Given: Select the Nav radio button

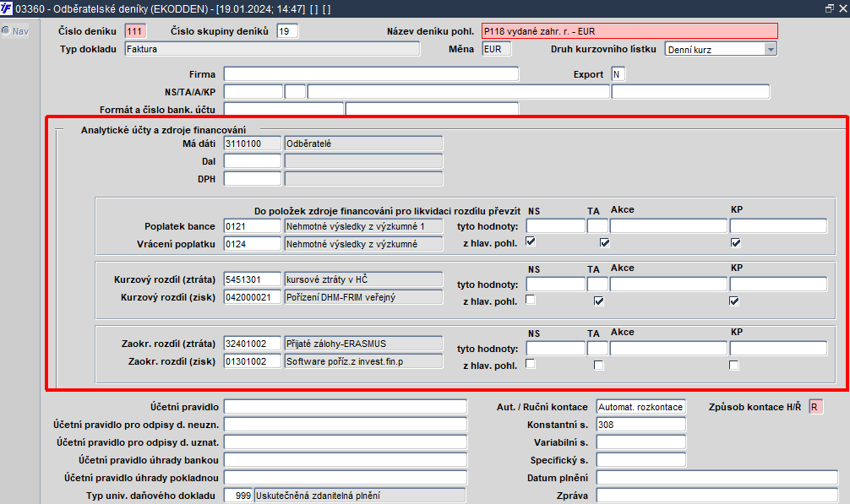Looking at the screenshot, I should [x=6, y=31].
